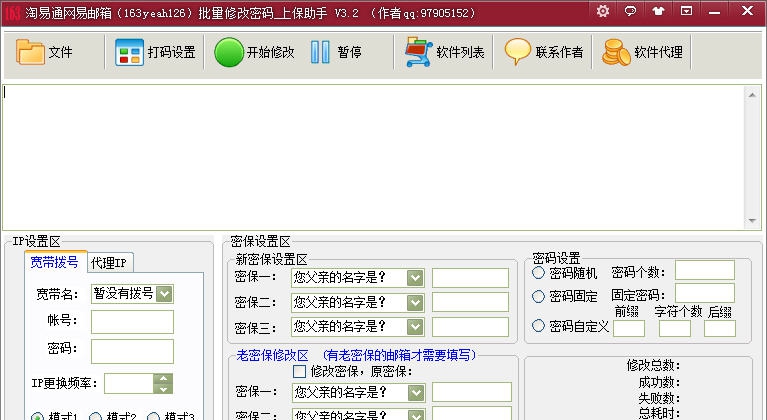The image size is (767, 420).
Task: Click the new 密保一 answer field
Action: point(470,278)
